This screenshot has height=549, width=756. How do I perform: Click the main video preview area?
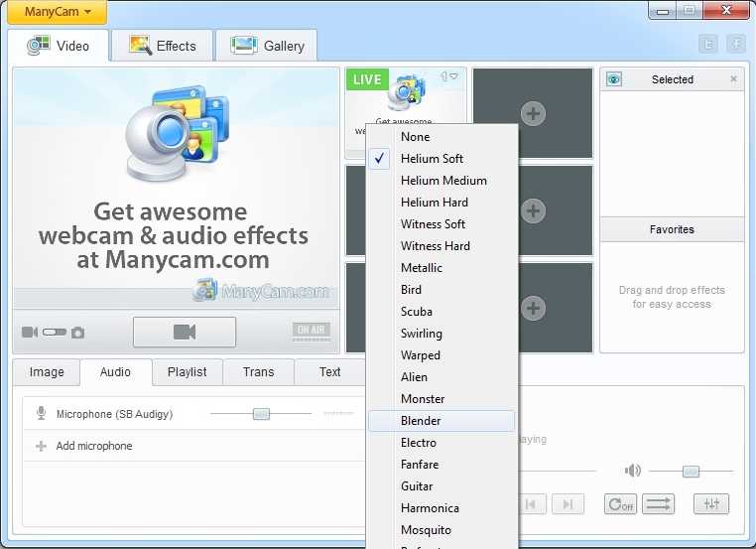pyautogui.click(x=176, y=189)
